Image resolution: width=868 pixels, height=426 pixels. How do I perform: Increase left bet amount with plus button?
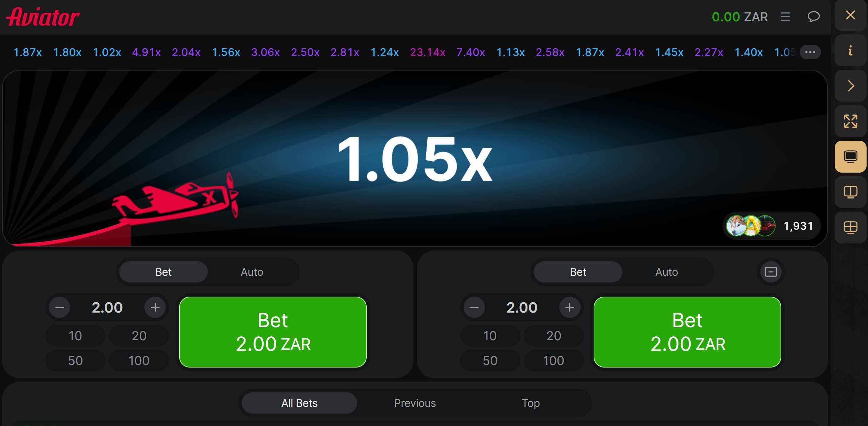pos(155,307)
